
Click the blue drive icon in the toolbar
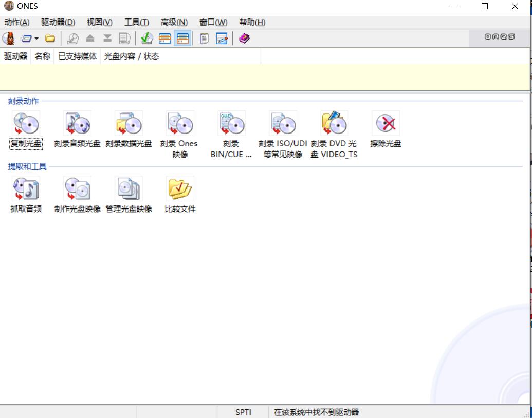[26, 39]
